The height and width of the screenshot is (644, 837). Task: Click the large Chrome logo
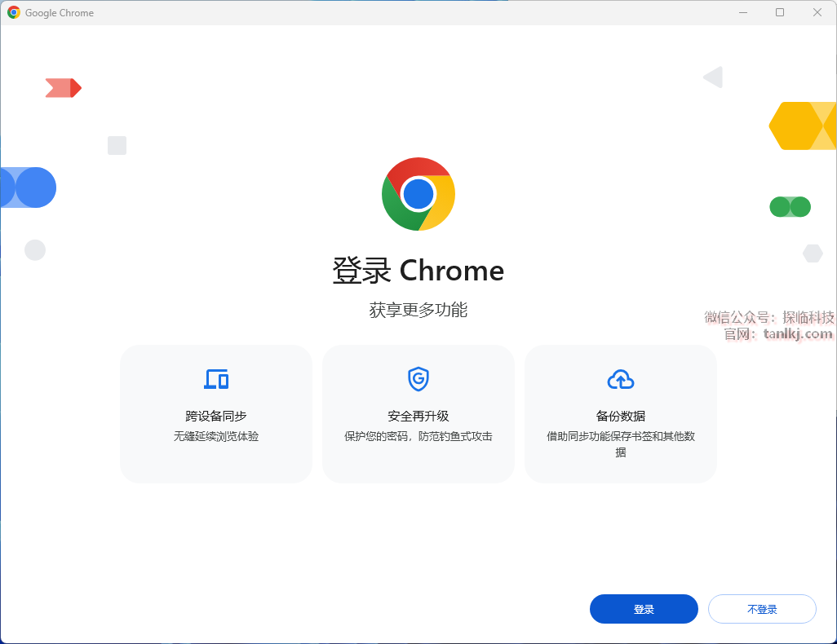coord(418,194)
